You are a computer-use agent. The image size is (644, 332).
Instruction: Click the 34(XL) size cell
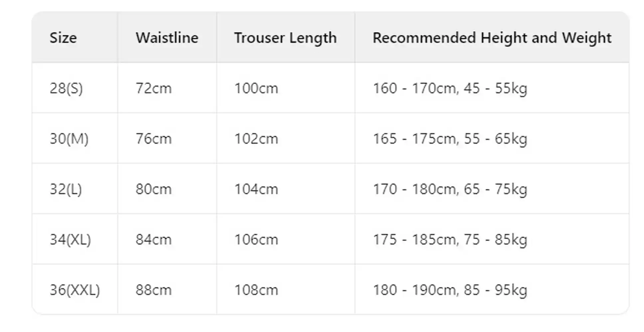pyautogui.click(x=70, y=240)
